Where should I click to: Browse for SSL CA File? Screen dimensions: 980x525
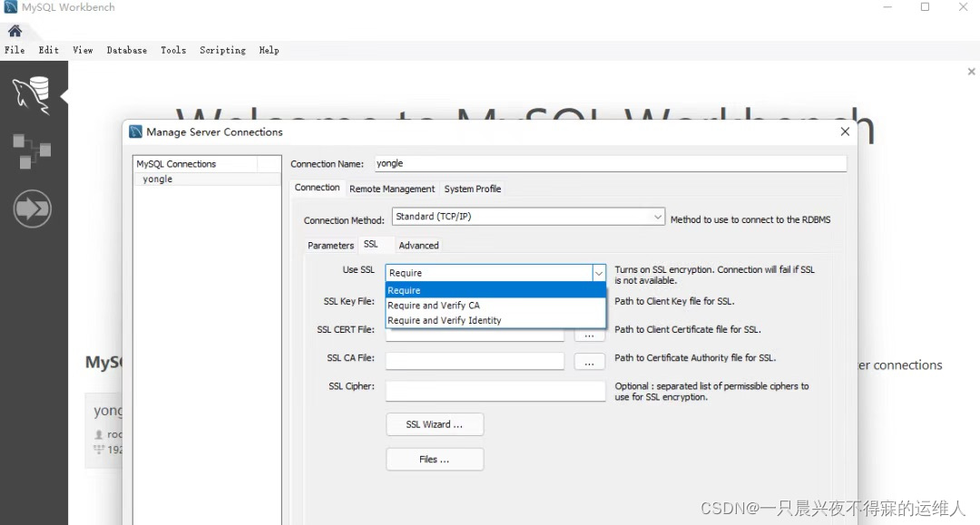pyautogui.click(x=589, y=362)
